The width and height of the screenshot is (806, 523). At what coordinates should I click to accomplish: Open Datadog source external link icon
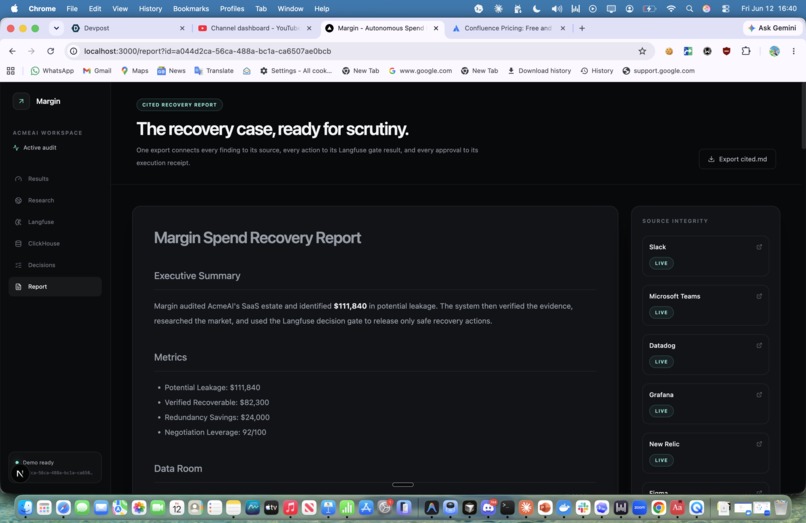[x=759, y=346]
